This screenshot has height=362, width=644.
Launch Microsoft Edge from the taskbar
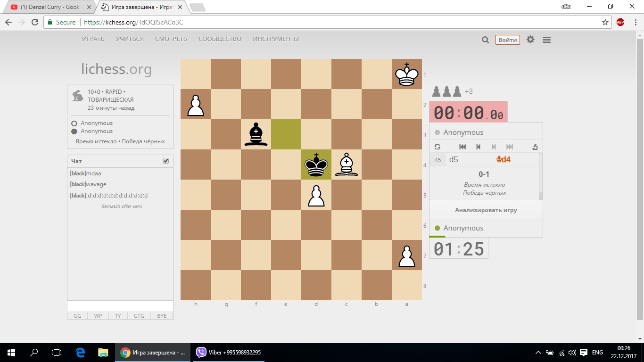pos(80,352)
